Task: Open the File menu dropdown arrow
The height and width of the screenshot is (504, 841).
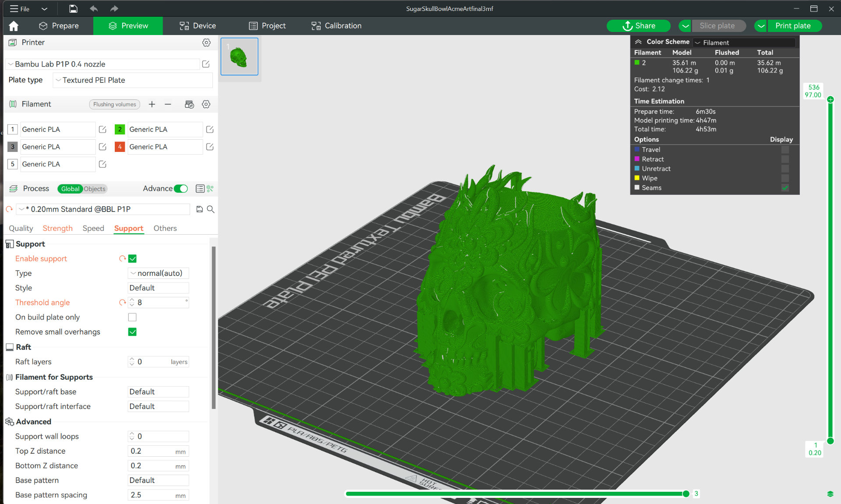Action: (44, 9)
